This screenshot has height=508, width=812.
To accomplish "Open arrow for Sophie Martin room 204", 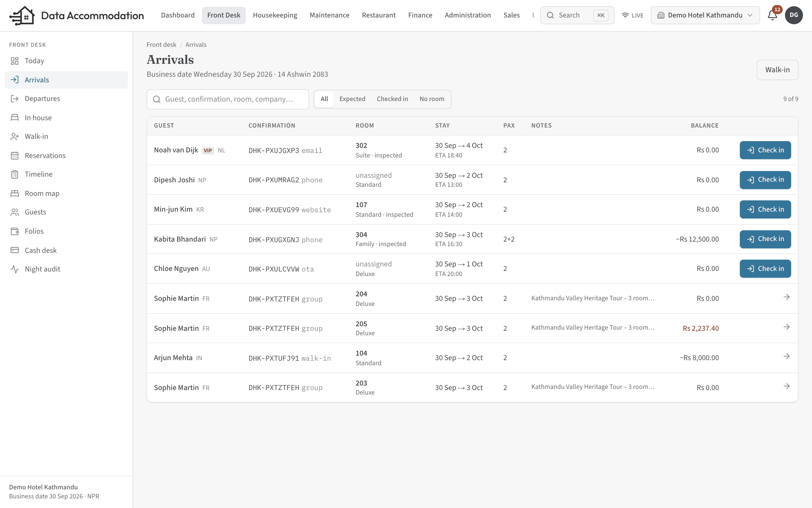I will pos(787,297).
